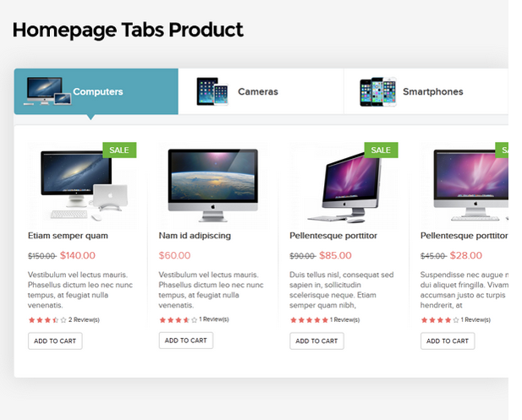Add $85.00 Pellentesque porttitor to cart
This screenshot has width=522, height=420.
pyautogui.click(x=317, y=341)
